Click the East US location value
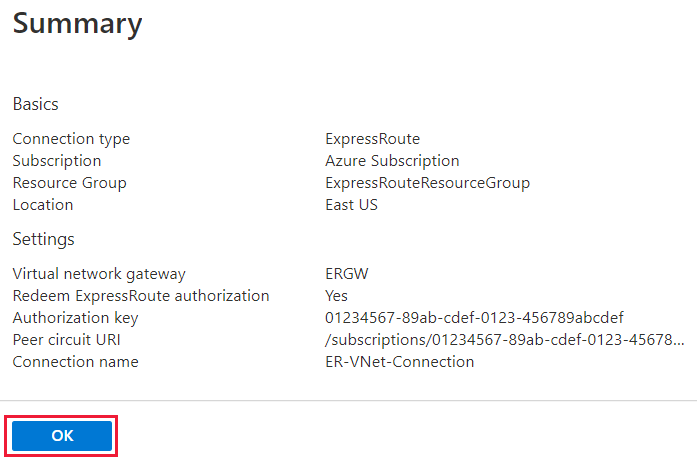The height and width of the screenshot is (460, 697). tap(351, 205)
